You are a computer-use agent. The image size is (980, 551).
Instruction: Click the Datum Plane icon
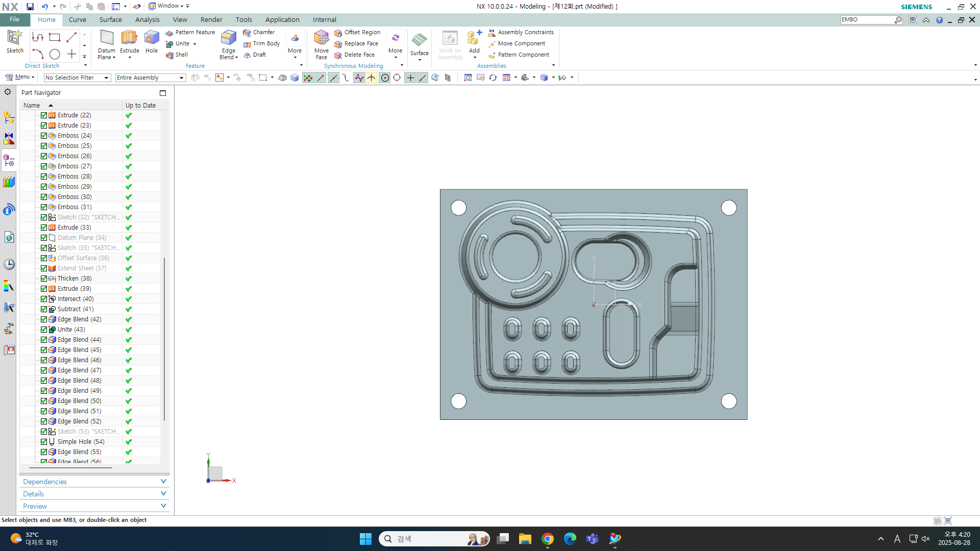[107, 38]
